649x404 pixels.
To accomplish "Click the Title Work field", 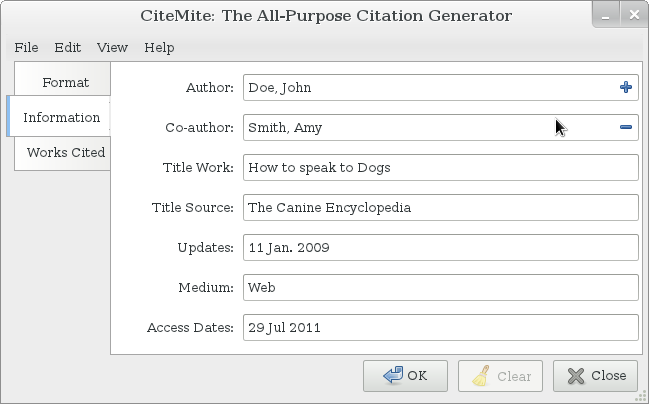I will [440, 167].
